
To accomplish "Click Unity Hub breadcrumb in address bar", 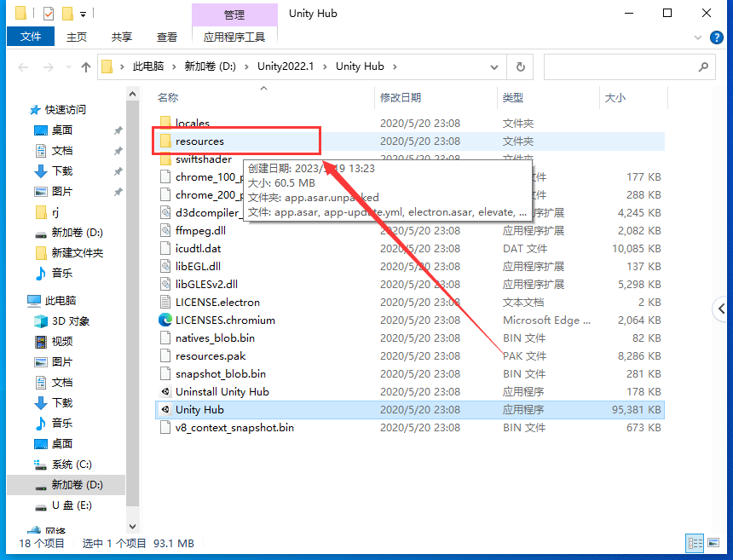I will (360, 66).
